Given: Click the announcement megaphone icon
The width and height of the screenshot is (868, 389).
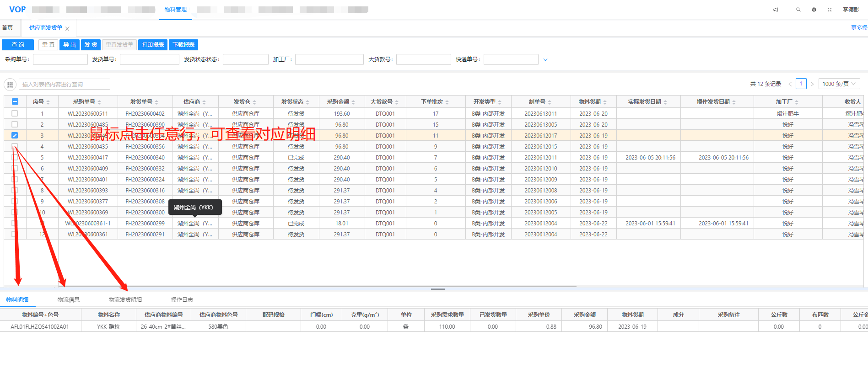Looking at the screenshot, I should (x=776, y=10).
